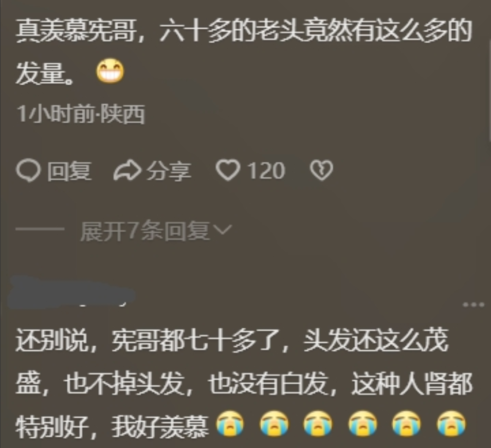Dislike the comment with broken heart icon
The image size is (491, 448).
pos(321,171)
